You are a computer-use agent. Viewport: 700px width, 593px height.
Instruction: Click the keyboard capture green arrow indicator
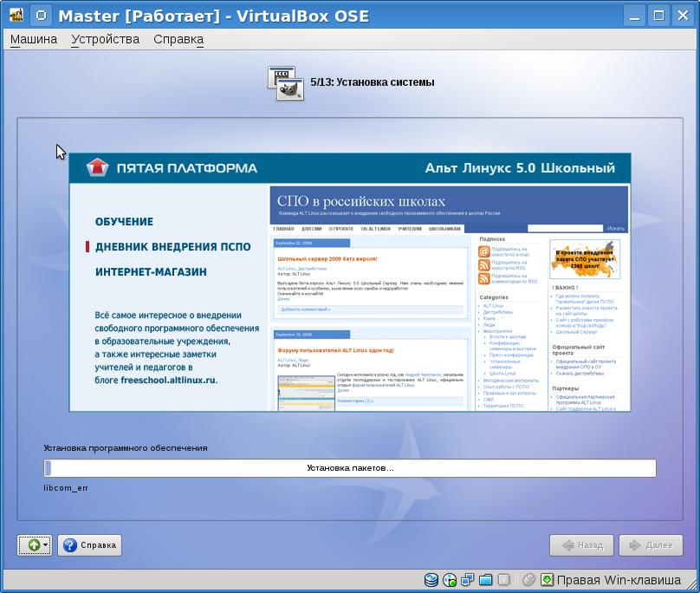click(x=547, y=580)
